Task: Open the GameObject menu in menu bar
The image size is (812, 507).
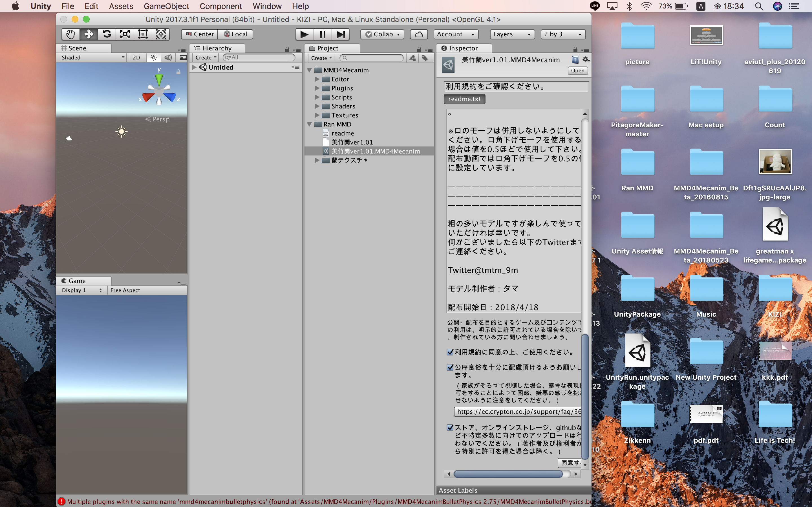Action: coord(166,6)
